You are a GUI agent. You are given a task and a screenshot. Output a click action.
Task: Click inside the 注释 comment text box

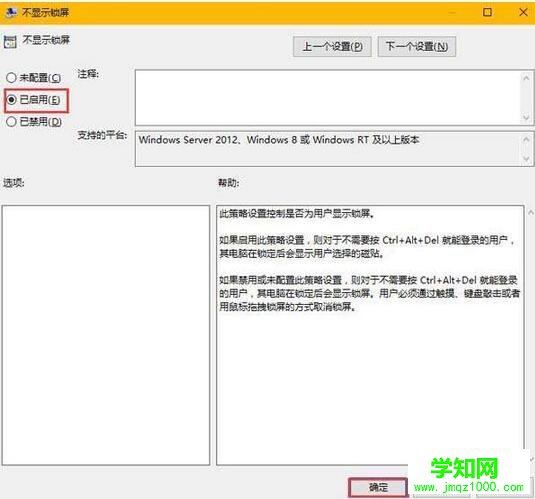pyautogui.click(x=328, y=98)
